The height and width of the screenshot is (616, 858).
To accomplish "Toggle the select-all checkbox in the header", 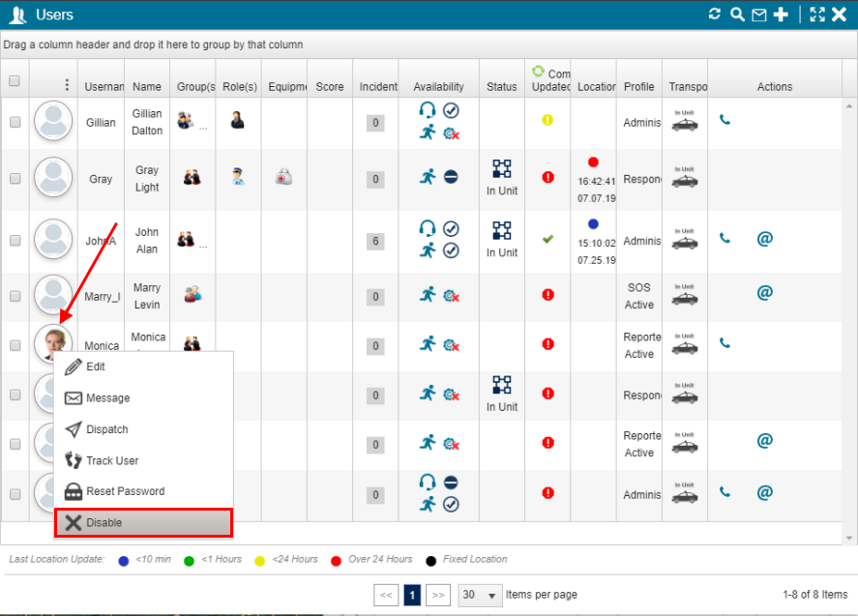I will pyautogui.click(x=15, y=82).
